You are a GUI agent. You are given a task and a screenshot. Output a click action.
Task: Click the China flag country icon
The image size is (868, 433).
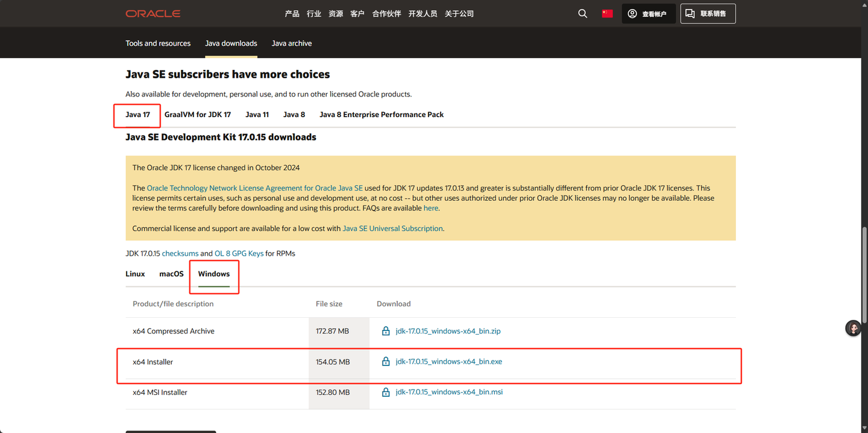coord(607,13)
